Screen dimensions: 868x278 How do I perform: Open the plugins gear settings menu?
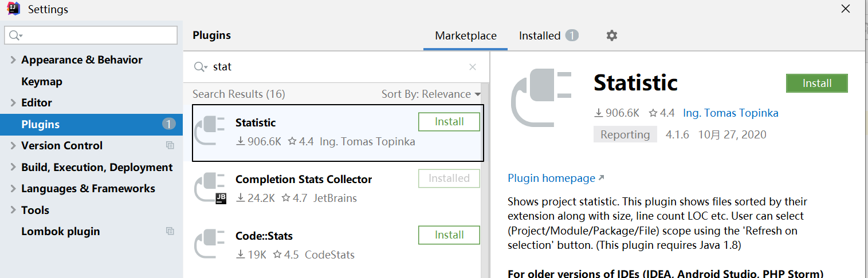(x=612, y=35)
